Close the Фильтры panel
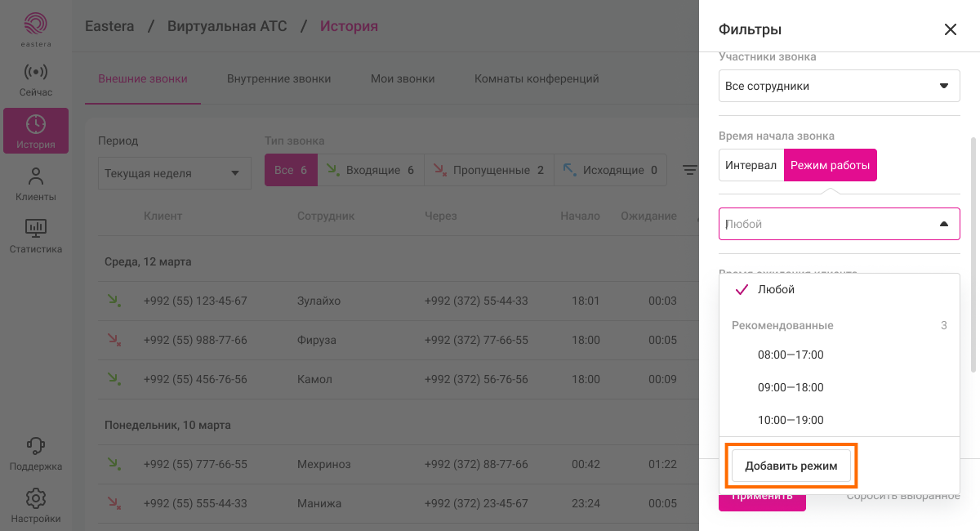This screenshot has width=980, height=531. click(x=950, y=29)
